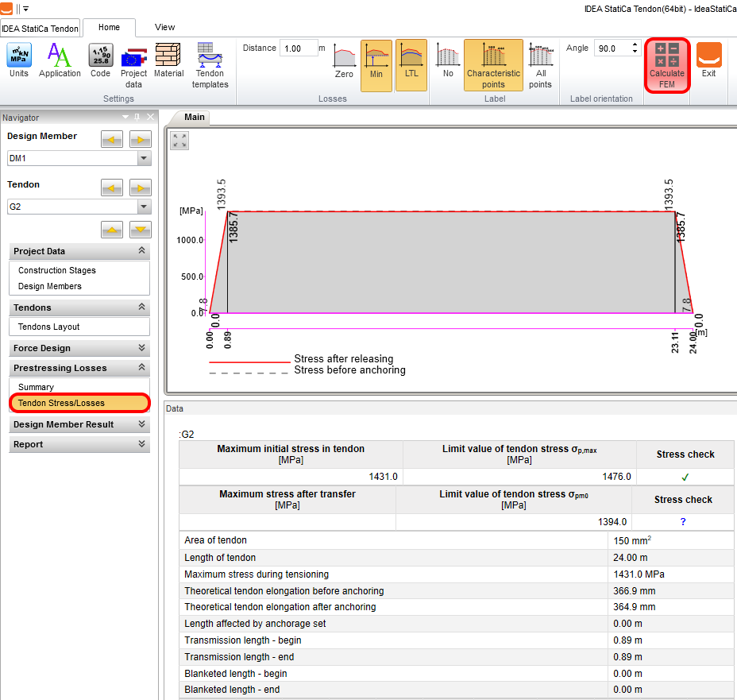Click the Exit icon
Screen dimensions: 737x700
click(x=708, y=61)
